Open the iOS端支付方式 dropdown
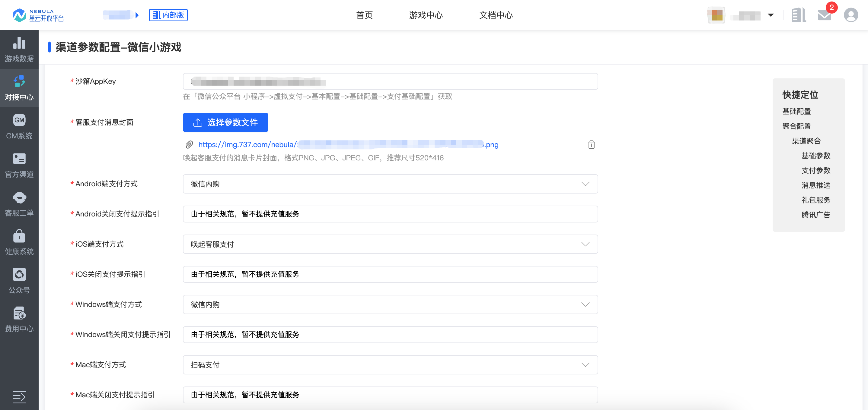Screen dimensions: 868x410 [x=390, y=244]
